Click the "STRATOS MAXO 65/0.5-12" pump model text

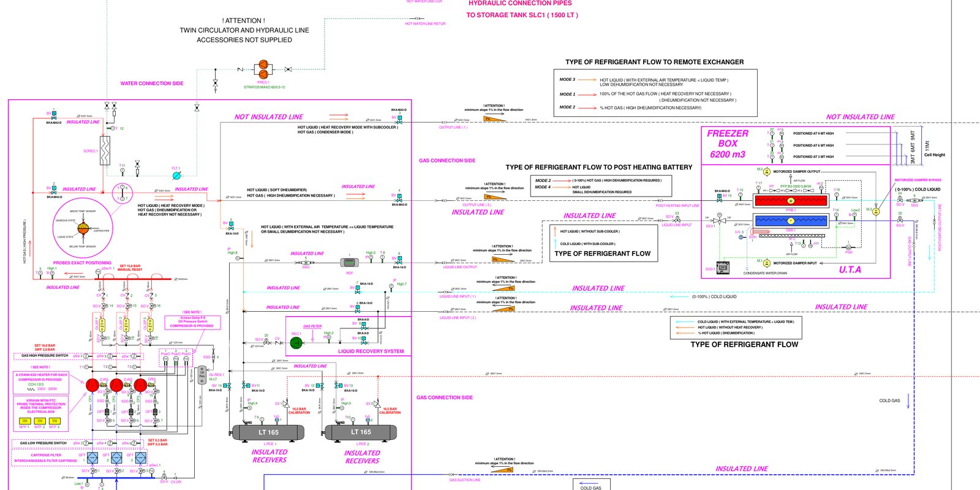(265, 87)
